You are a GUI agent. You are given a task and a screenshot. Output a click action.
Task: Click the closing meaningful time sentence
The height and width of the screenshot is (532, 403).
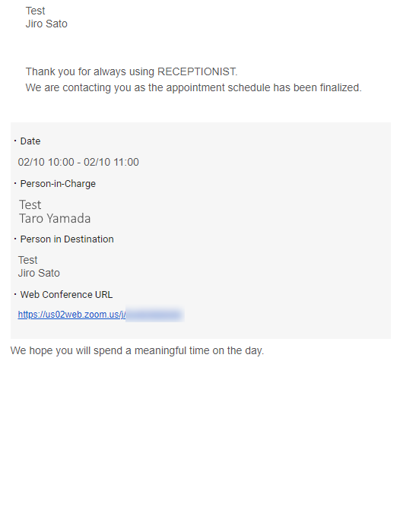click(x=137, y=350)
